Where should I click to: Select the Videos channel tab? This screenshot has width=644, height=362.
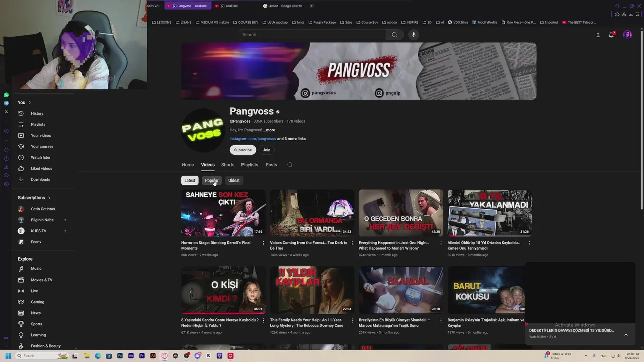208,165
